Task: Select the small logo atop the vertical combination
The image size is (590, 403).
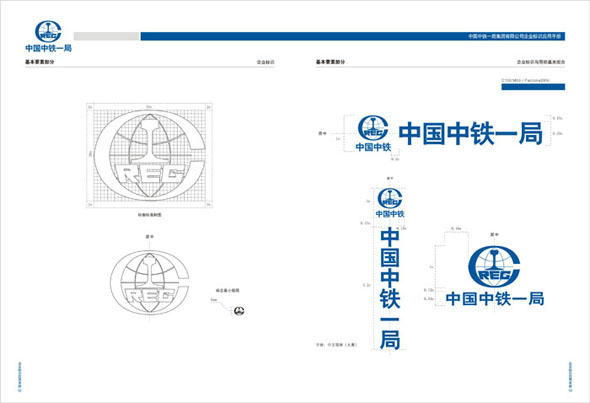Action: pos(390,199)
